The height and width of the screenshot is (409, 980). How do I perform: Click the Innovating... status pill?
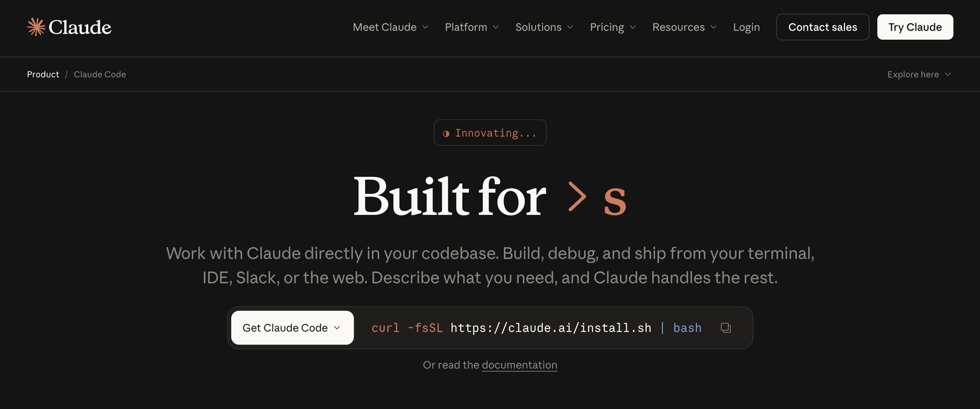coord(490,133)
